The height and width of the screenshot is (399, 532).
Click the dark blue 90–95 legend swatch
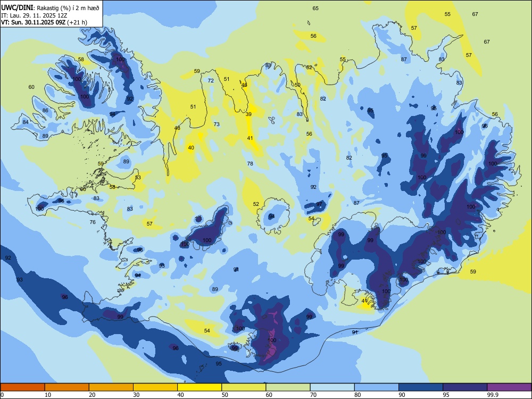pyautogui.click(x=421, y=387)
